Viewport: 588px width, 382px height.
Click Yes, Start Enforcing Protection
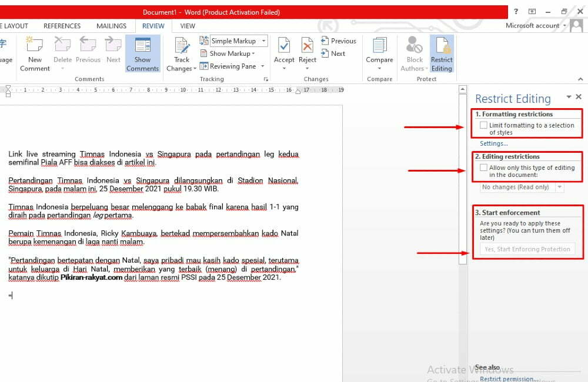click(x=527, y=249)
